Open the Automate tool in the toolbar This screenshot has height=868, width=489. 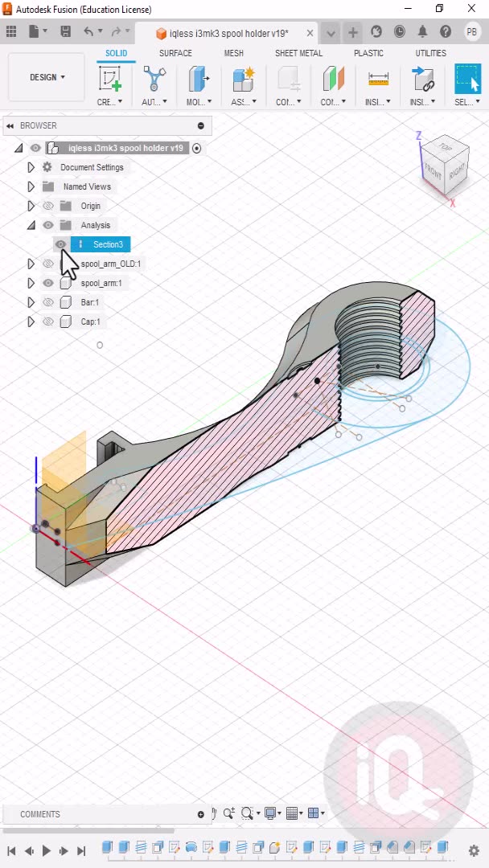pyautogui.click(x=154, y=80)
